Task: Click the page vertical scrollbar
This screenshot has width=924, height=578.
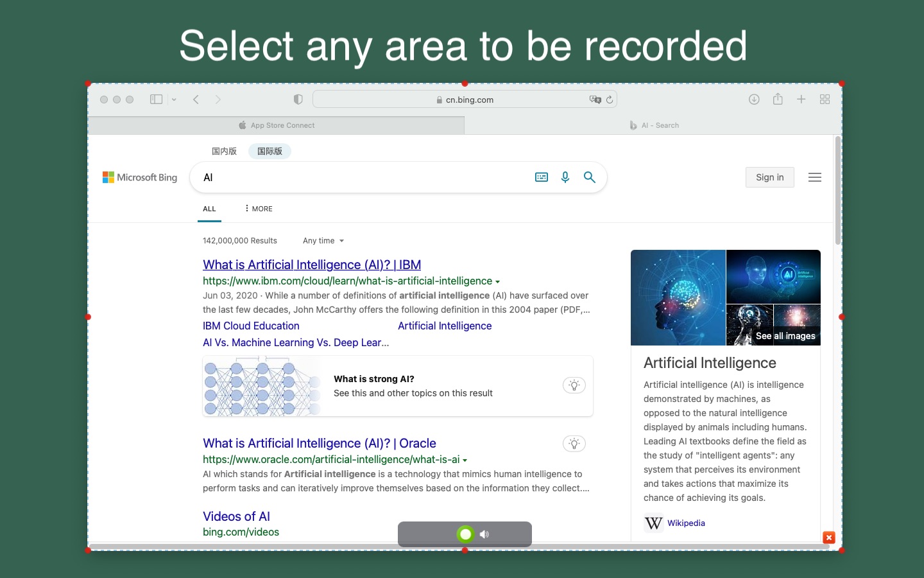Action: [838, 191]
